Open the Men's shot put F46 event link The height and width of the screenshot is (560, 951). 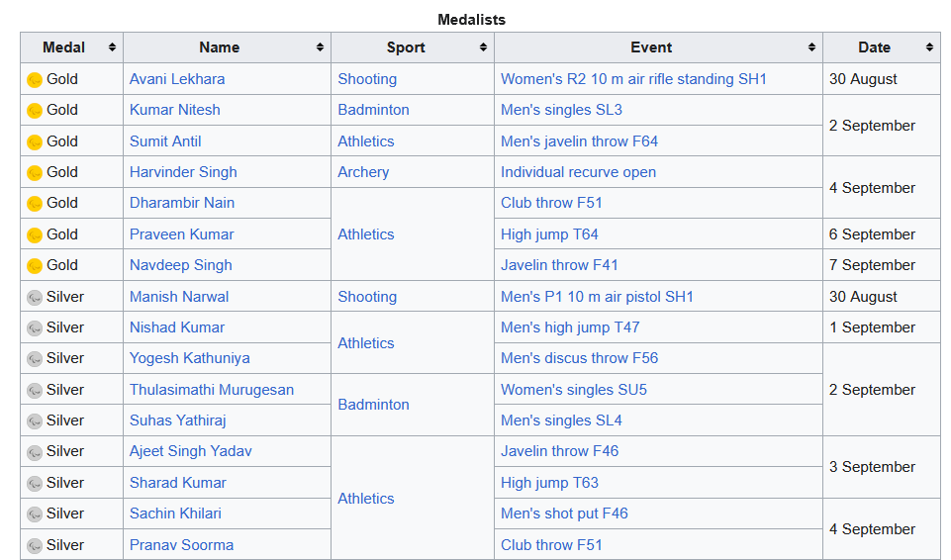click(x=564, y=513)
